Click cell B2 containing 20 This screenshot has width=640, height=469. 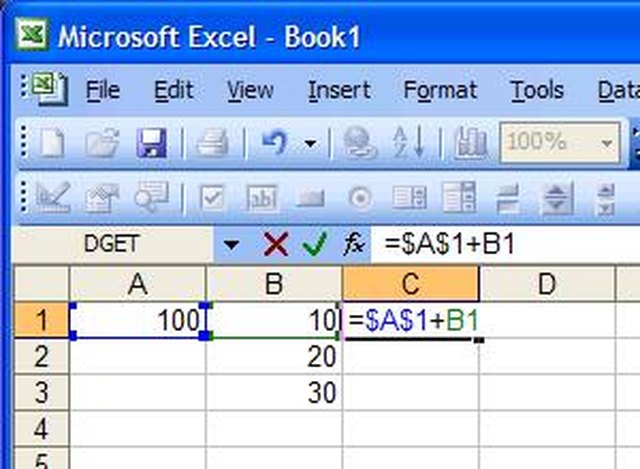[x=274, y=356]
